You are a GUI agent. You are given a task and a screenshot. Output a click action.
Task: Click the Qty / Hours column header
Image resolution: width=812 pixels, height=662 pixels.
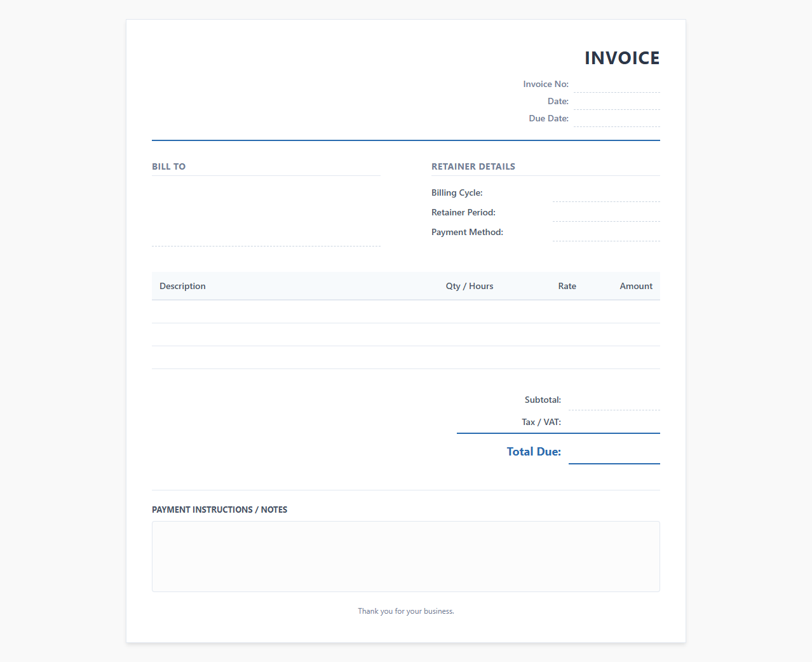[470, 287]
